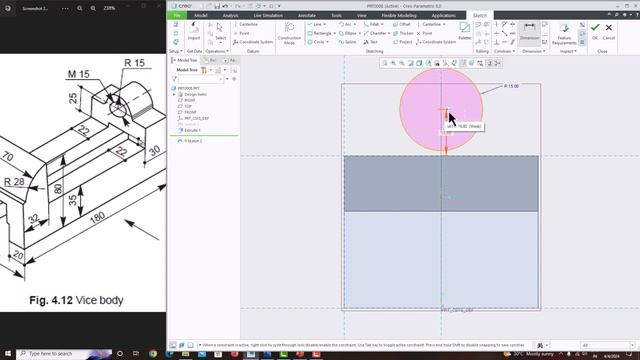Open the sketcher Palette
Viewport: 640px width, 360px height.
click(464, 31)
